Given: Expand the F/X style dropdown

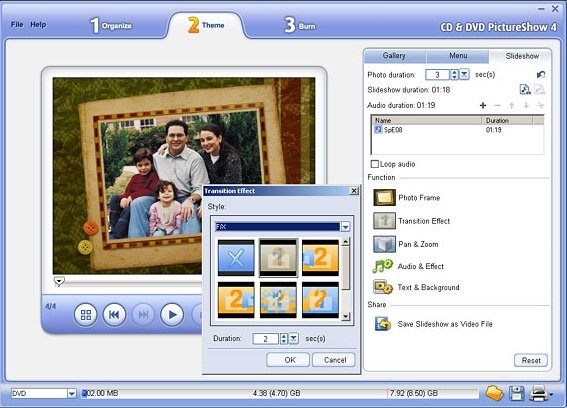Looking at the screenshot, I should coord(345,227).
